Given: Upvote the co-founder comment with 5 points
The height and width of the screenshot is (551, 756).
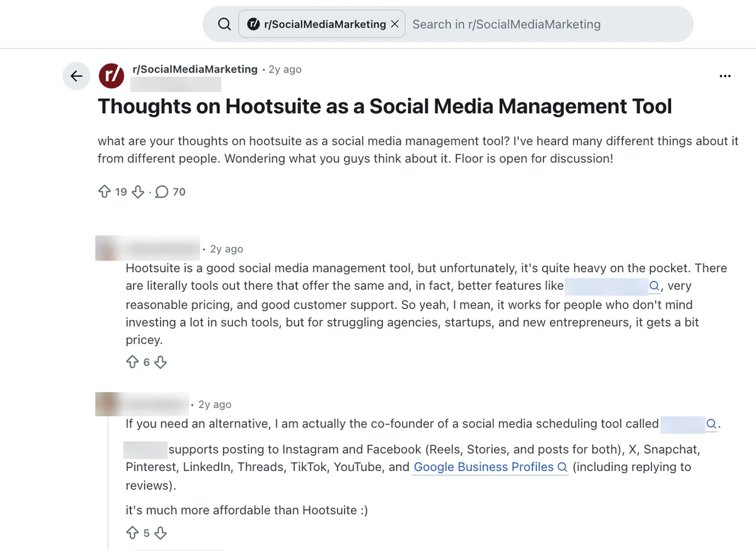Looking at the screenshot, I should point(132,533).
